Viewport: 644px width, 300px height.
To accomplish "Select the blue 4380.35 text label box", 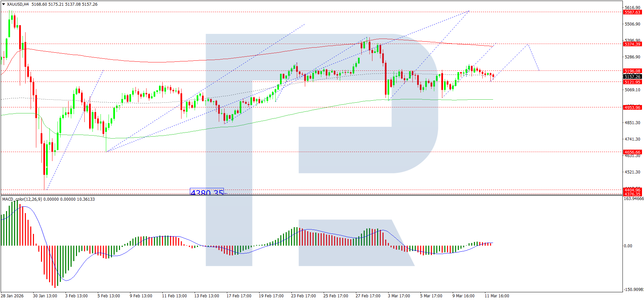I will pyautogui.click(x=207, y=192).
